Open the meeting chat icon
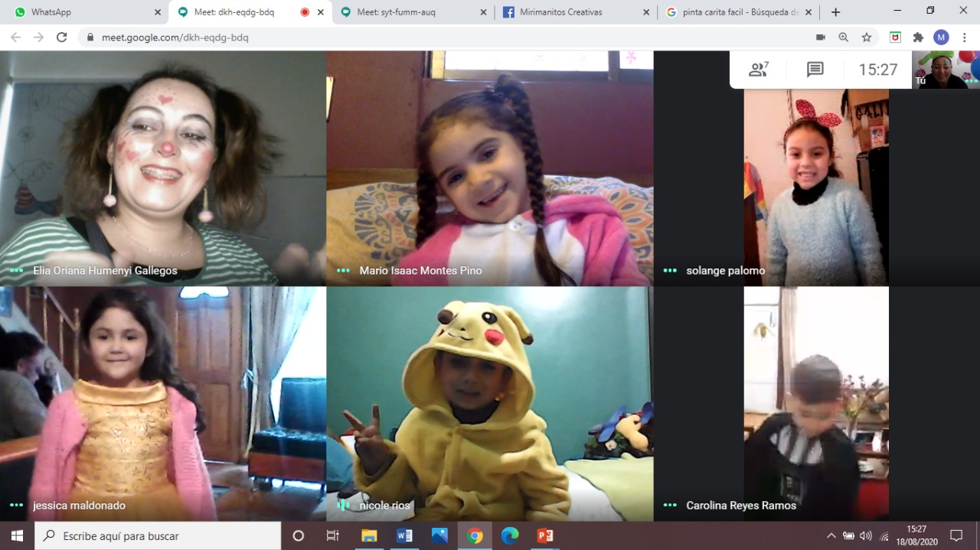This screenshot has height=550, width=980. 815,70
